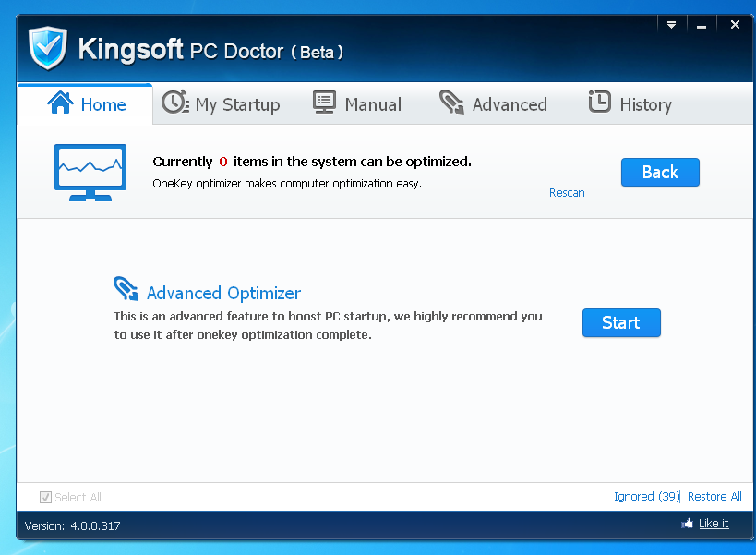Open the Advanced tab
756x555 pixels.
tap(493, 103)
